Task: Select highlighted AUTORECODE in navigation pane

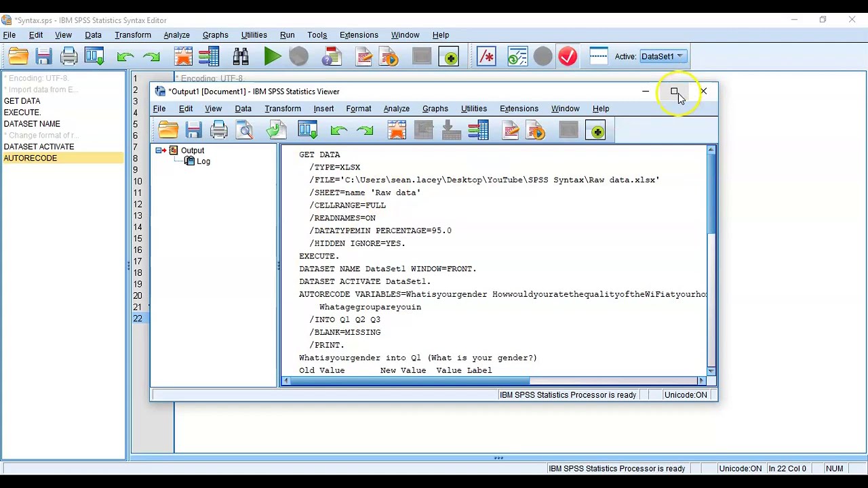Action: click(x=62, y=158)
